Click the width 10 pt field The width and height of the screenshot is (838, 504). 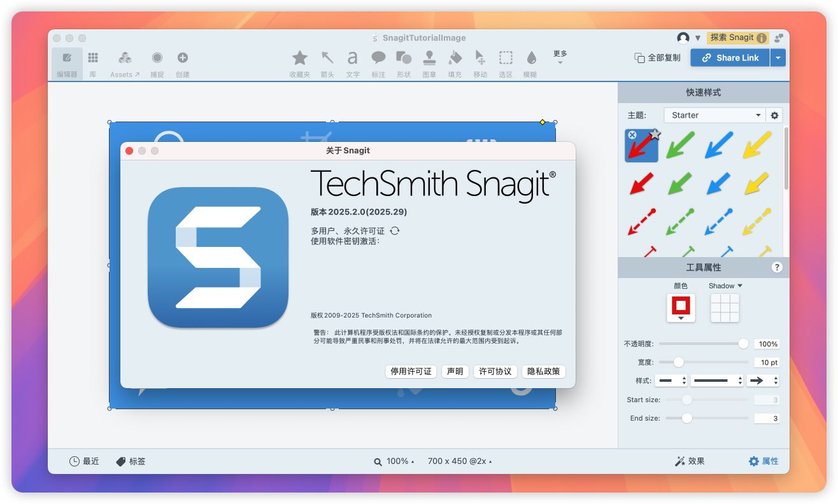click(x=767, y=362)
